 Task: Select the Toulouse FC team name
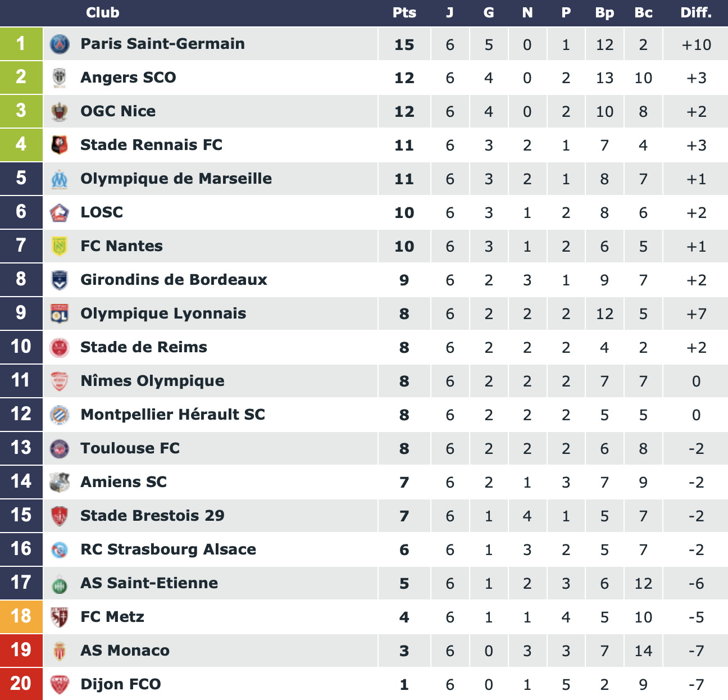tap(130, 448)
